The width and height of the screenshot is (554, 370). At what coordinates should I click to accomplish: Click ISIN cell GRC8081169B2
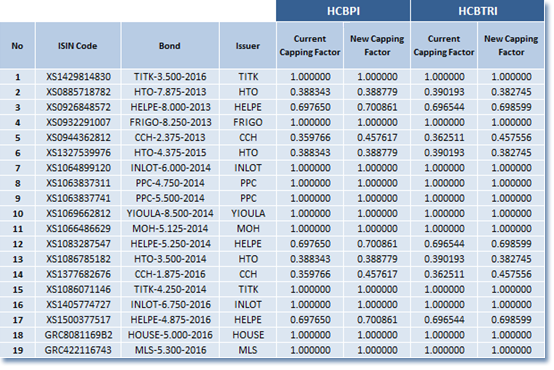point(78,335)
